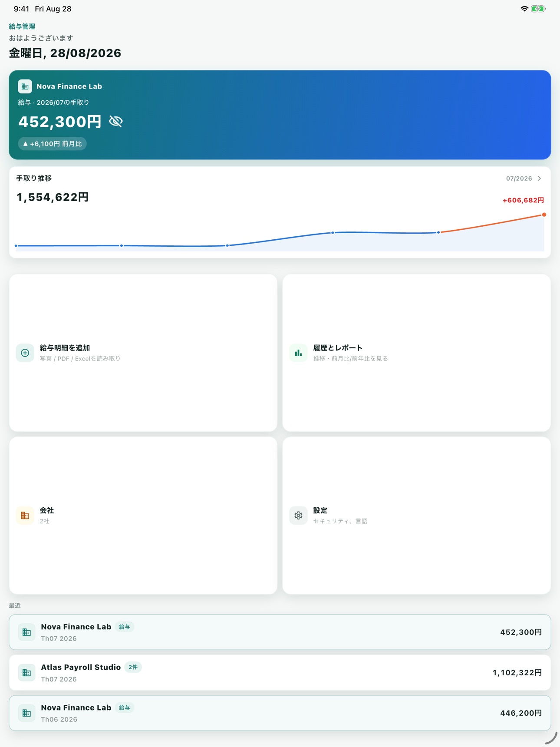
Task: Click the bar chart icon for 履歴とレポート
Action: tap(298, 353)
